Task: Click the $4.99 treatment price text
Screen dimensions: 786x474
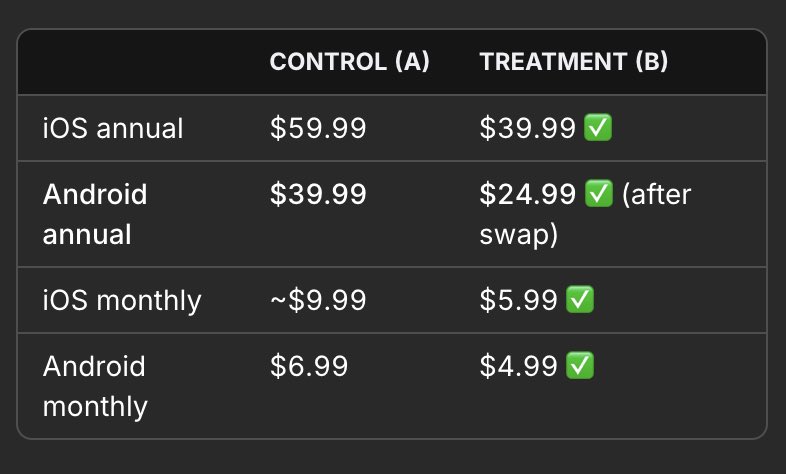Action: (x=518, y=366)
